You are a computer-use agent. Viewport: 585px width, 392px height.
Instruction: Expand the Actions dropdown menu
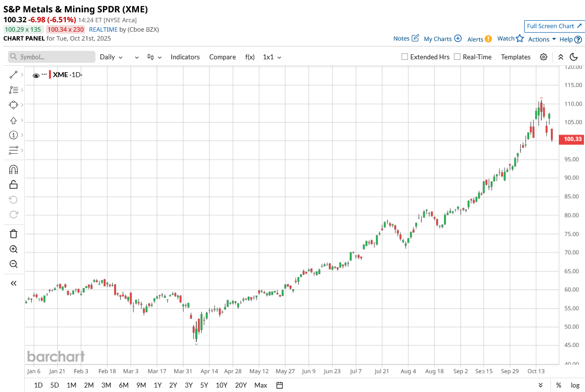pos(541,39)
